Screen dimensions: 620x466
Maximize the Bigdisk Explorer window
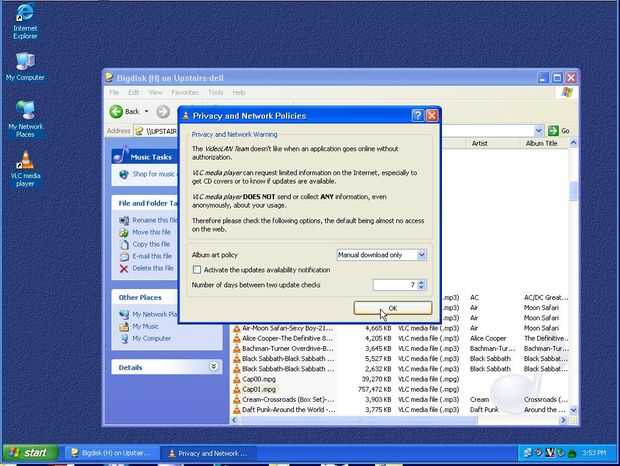pos(557,77)
